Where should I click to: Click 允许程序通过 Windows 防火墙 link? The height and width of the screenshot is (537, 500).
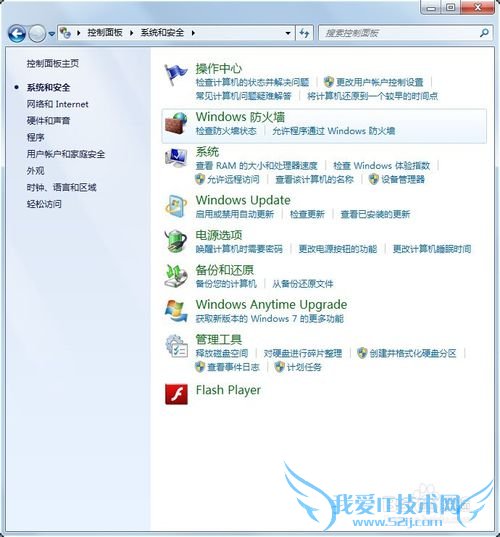tap(334, 131)
